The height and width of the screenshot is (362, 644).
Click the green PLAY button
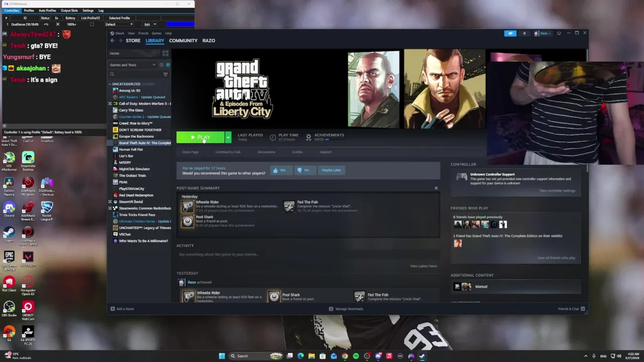click(x=200, y=137)
